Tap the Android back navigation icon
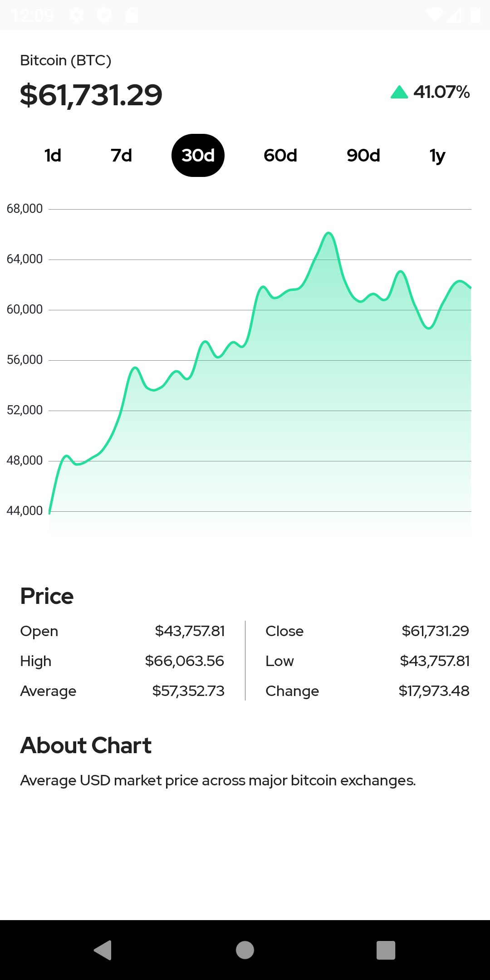Viewport: 490px width, 980px height. pyautogui.click(x=103, y=950)
